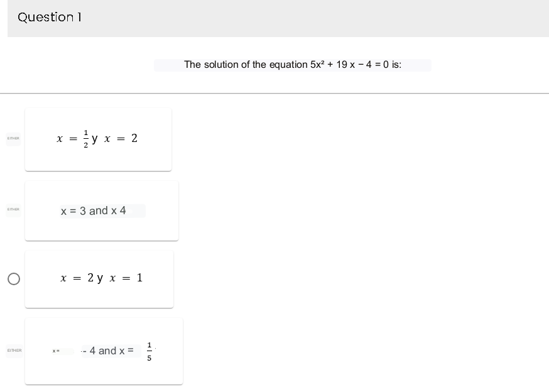Select the answer card showing x = 2 and x = 1
Screen dimensions: 549x392
pyautogui.click(x=99, y=278)
